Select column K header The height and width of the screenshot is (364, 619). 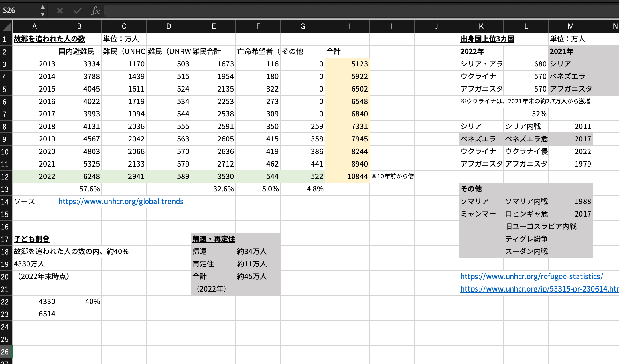(481, 26)
